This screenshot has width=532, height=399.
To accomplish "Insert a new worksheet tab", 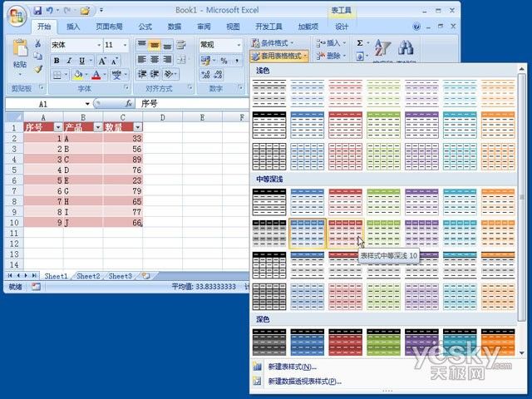I will [x=146, y=276].
